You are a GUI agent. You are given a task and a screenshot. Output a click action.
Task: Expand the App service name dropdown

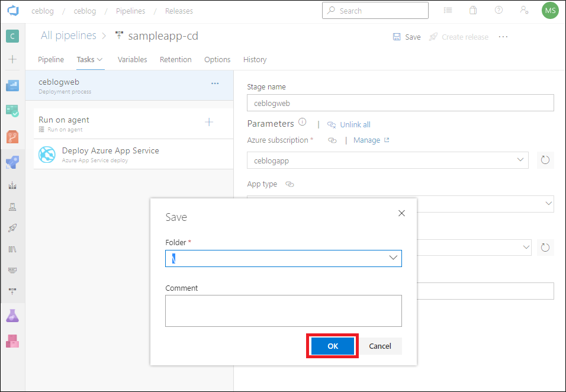(x=526, y=248)
